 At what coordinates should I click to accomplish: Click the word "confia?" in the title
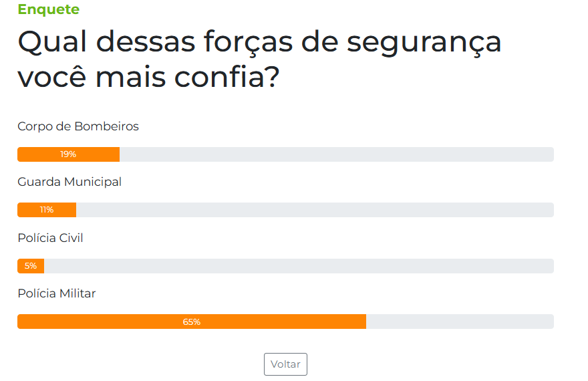point(227,77)
